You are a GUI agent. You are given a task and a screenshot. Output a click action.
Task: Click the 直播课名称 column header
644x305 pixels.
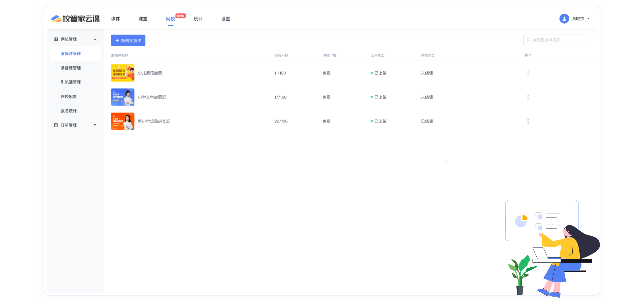(119, 55)
